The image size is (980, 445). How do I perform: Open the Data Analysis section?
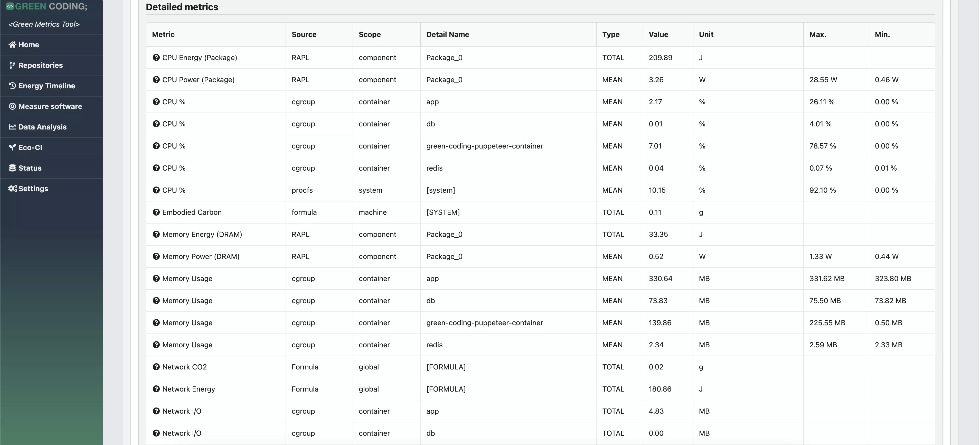click(x=42, y=127)
